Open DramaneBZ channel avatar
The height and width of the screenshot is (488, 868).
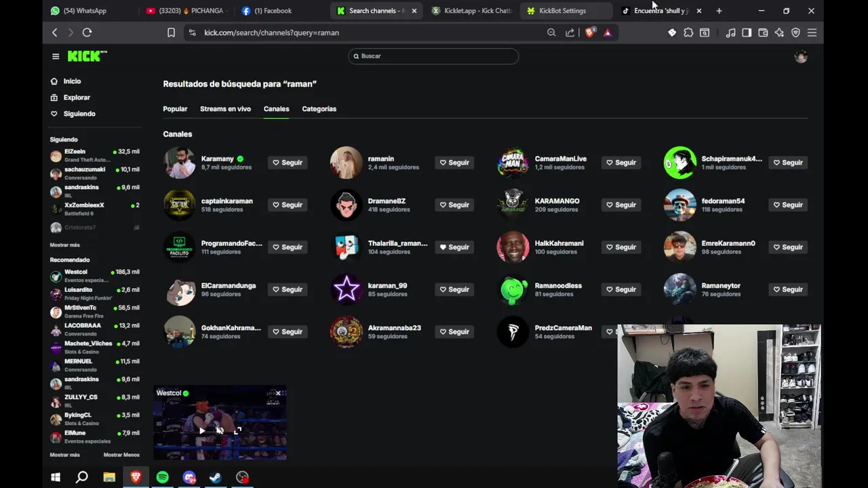tap(347, 205)
